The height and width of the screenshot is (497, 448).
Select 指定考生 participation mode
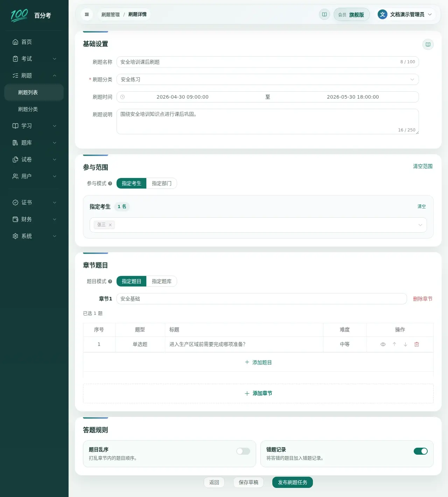point(132,183)
